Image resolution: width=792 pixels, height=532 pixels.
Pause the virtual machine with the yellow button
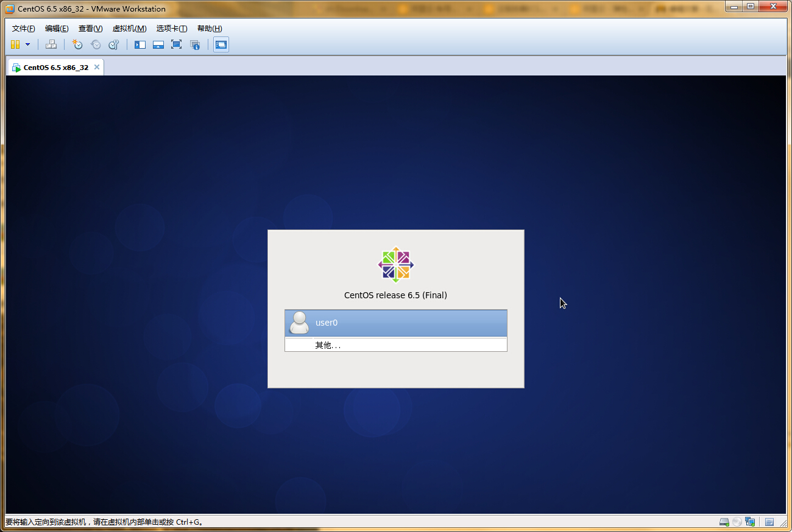(x=15, y=44)
